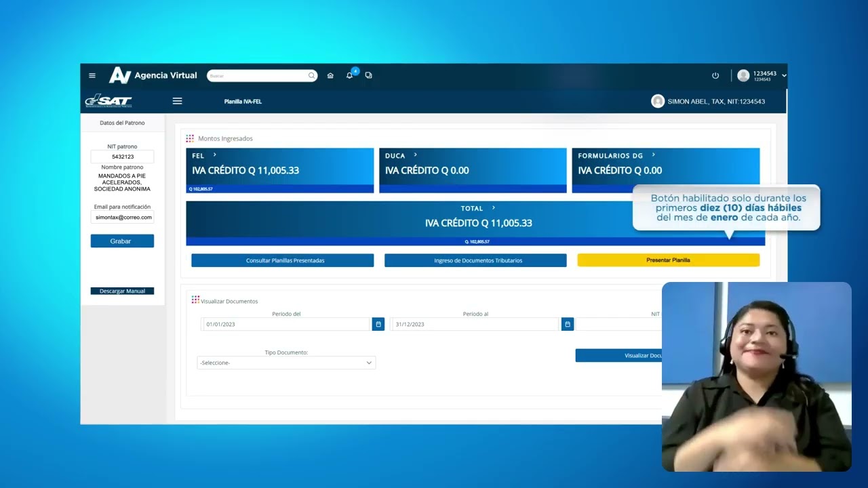Image resolution: width=868 pixels, height=488 pixels.
Task: Click Ingreso de Documentos Tributarios button
Action: coord(475,260)
